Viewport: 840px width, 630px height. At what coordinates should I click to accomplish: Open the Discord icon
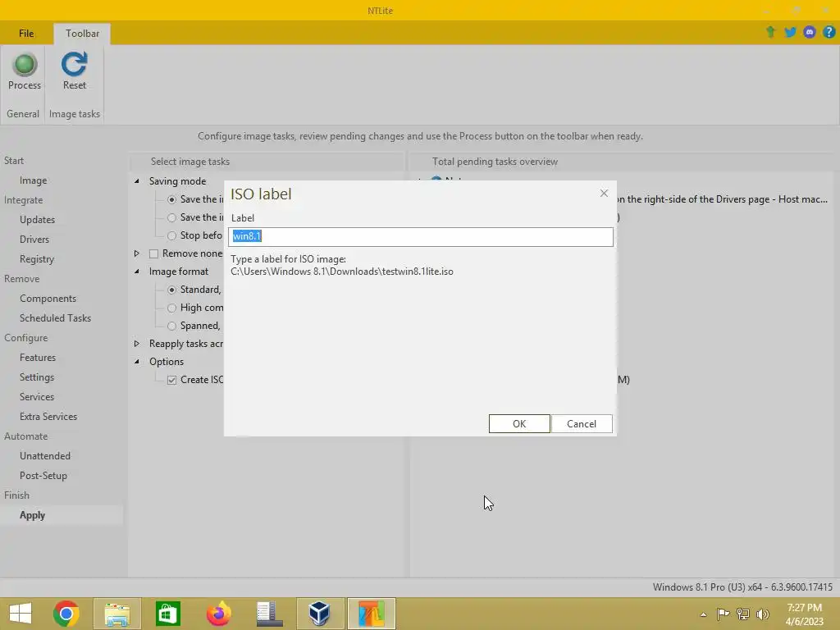[810, 32]
